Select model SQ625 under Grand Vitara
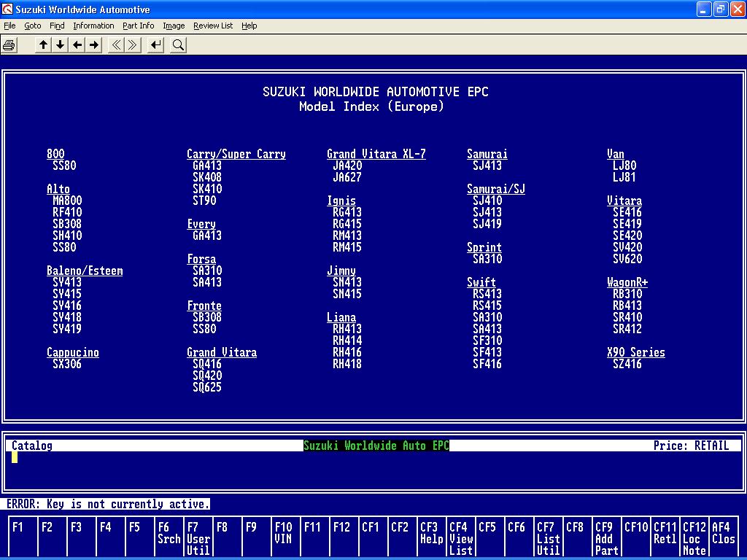The image size is (747, 560). [x=207, y=387]
